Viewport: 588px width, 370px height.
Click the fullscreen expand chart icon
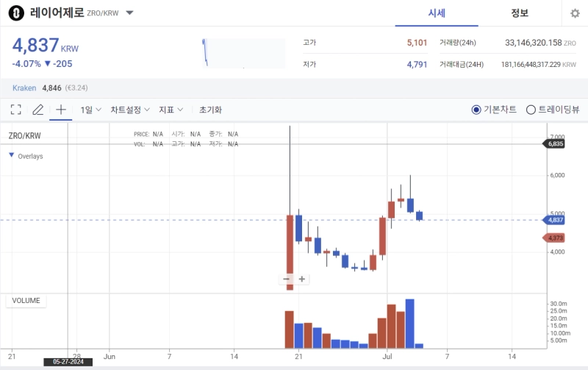pyautogui.click(x=16, y=110)
